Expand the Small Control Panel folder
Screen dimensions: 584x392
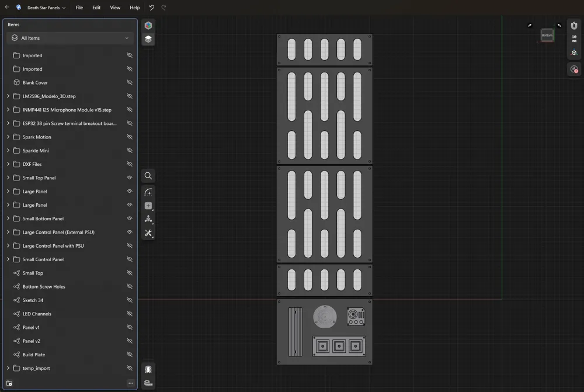(8, 259)
